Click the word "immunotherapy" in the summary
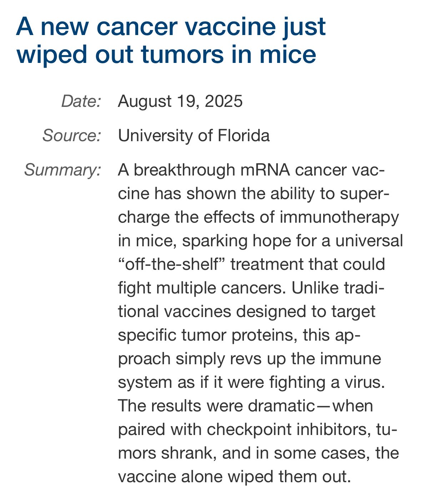The width and height of the screenshot is (421, 504). point(339,217)
